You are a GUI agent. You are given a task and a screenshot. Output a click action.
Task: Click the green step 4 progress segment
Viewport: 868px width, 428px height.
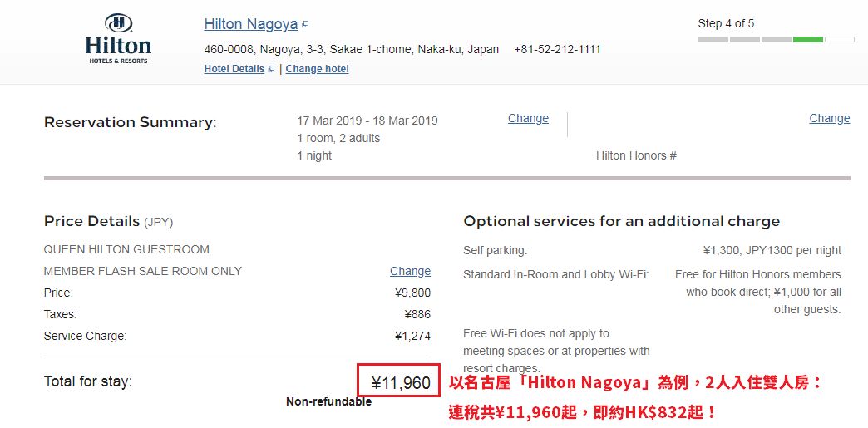[x=807, y=39]
